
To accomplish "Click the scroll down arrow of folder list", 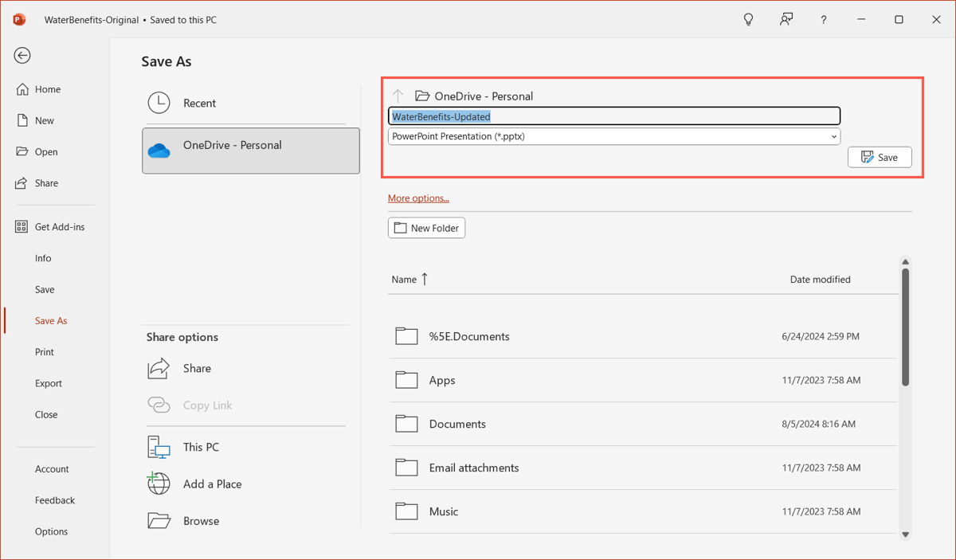I will coord(905,535).
